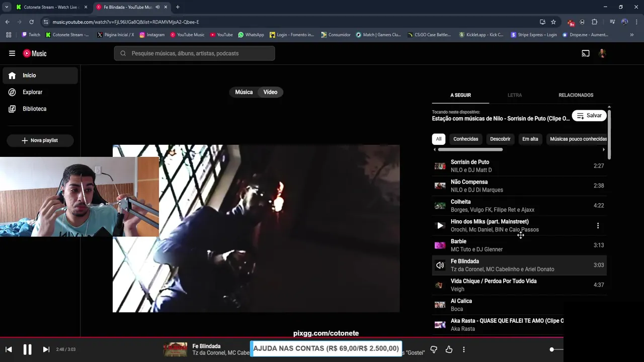This screenshot has height=362, width=644.
Task: Click the Fe Blindada album art in player bar
Action: click(x=176, y=349)
